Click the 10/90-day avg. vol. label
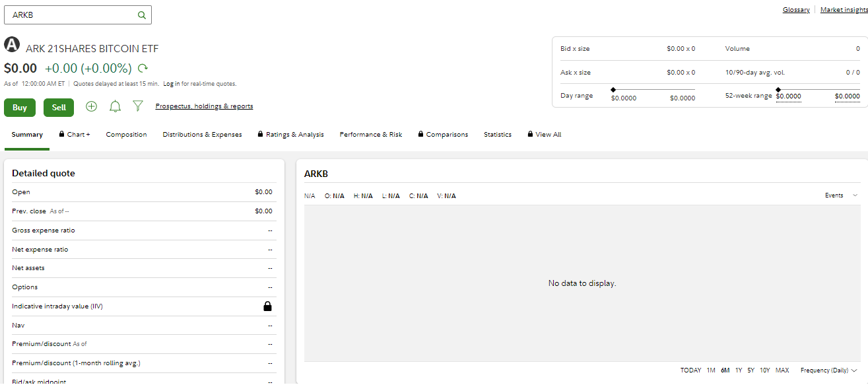Viewport: 868px width, 385px height. 755,73
